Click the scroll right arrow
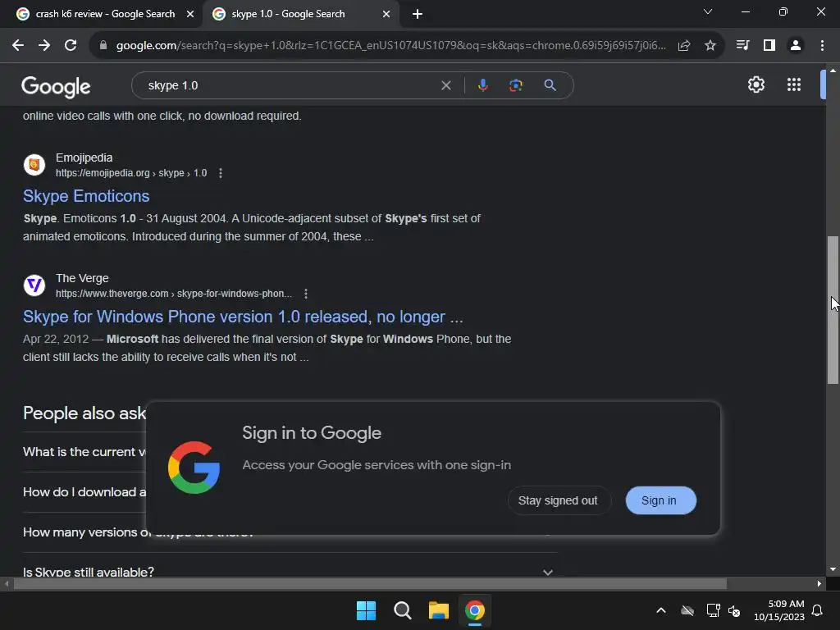This screenshot has width=840, height=630. pos(819,583)
